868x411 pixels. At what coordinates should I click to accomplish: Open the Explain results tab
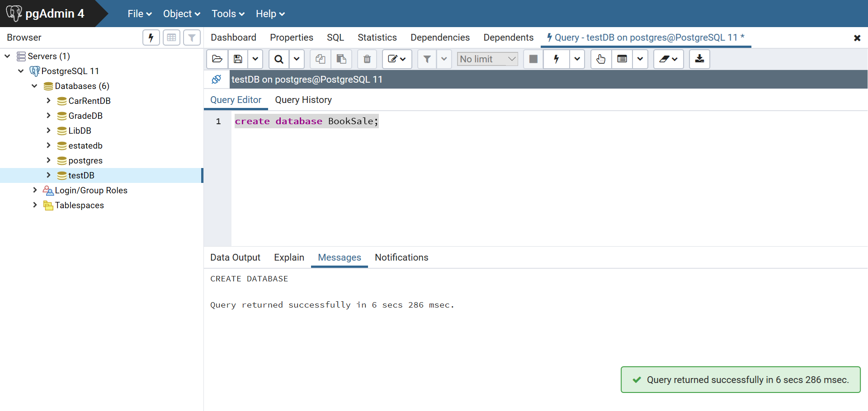pos(289,257)
